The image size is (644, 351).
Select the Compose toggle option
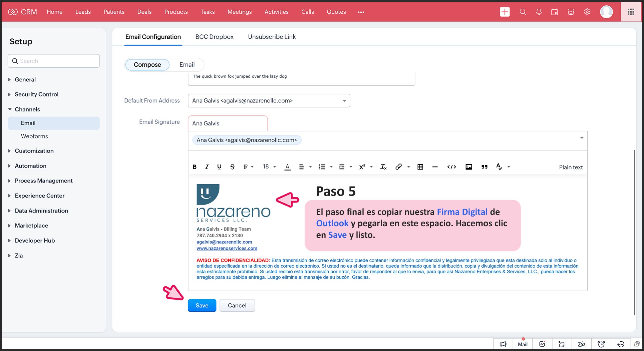[147, 65]
